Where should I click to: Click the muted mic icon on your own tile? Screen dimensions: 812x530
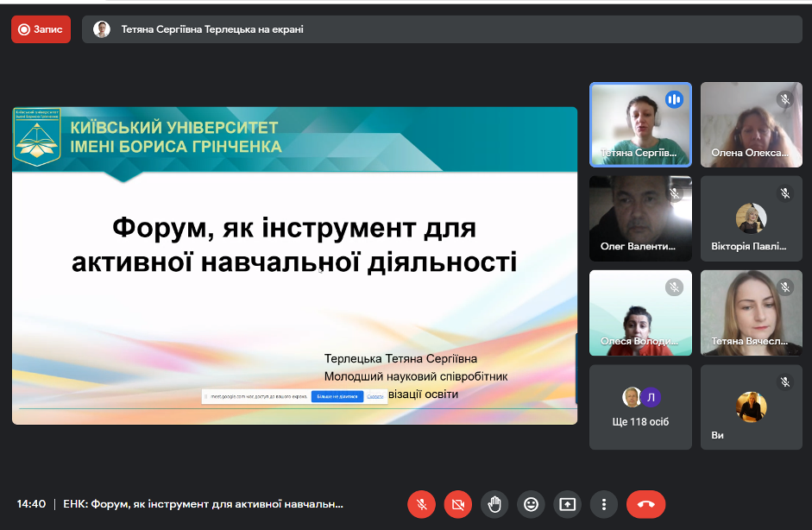[784, 382]
